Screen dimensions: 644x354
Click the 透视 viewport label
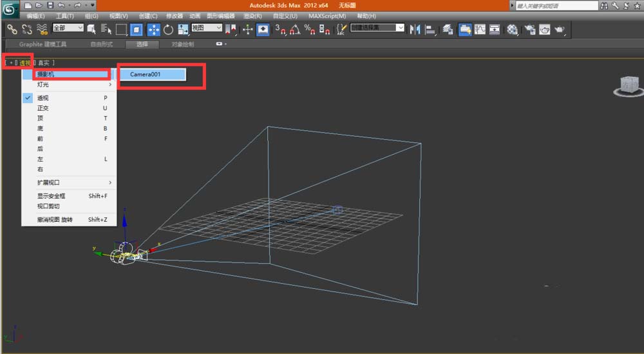coord(24,63)
